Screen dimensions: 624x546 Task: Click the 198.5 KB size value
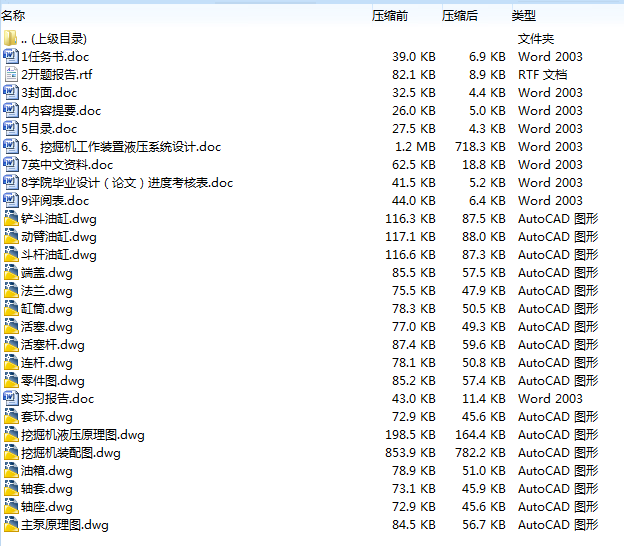pos(410,435)
